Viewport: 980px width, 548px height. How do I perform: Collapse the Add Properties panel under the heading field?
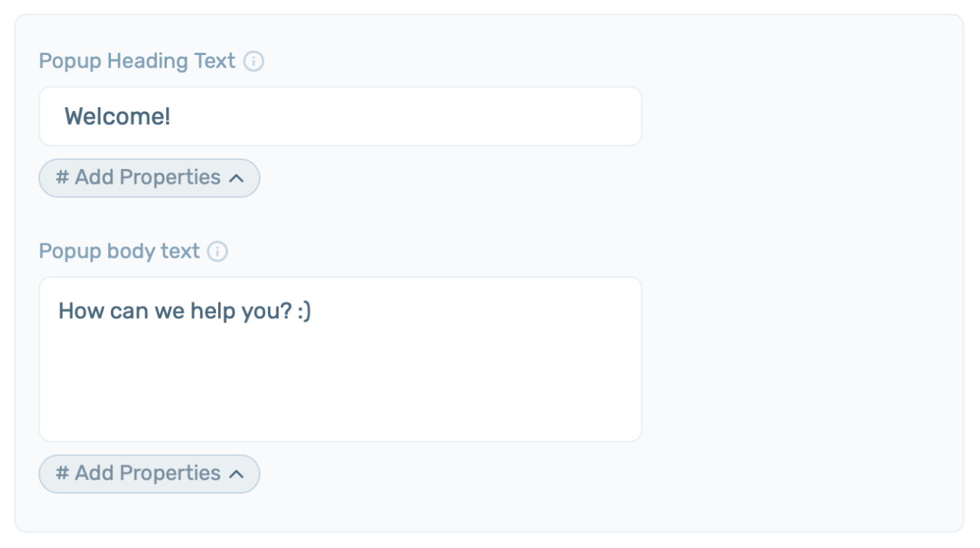point(149,178)
